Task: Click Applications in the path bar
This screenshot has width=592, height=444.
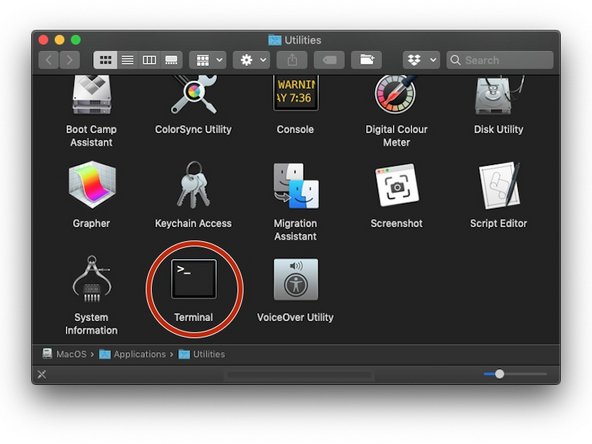Action: coord(133,354)
